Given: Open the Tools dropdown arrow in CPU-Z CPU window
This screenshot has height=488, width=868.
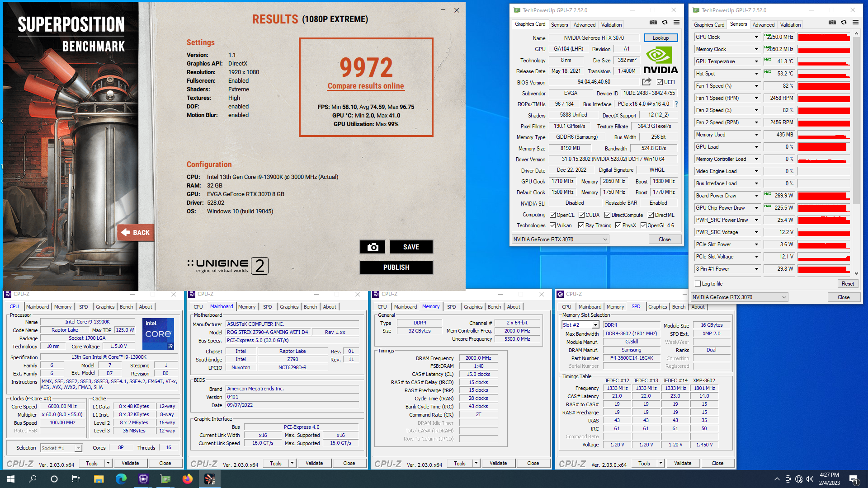Looking at the screenshot, I should pyautogui.click(x=108, y=463).
